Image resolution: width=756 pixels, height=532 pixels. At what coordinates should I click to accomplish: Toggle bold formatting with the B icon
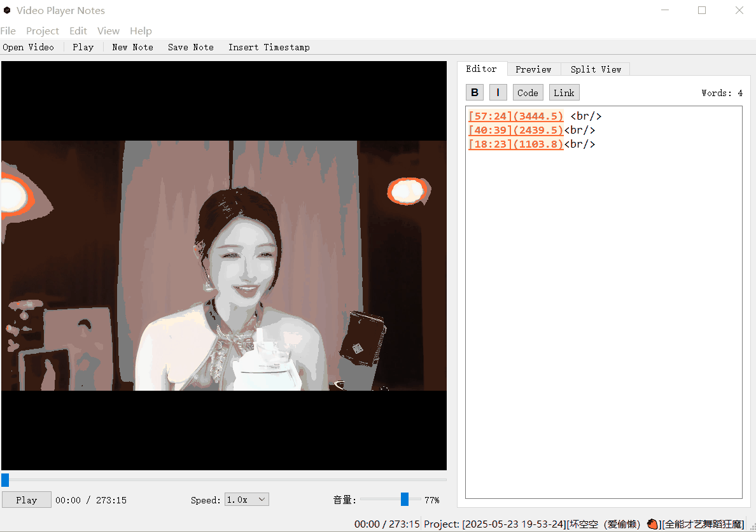tap(474, 92)
